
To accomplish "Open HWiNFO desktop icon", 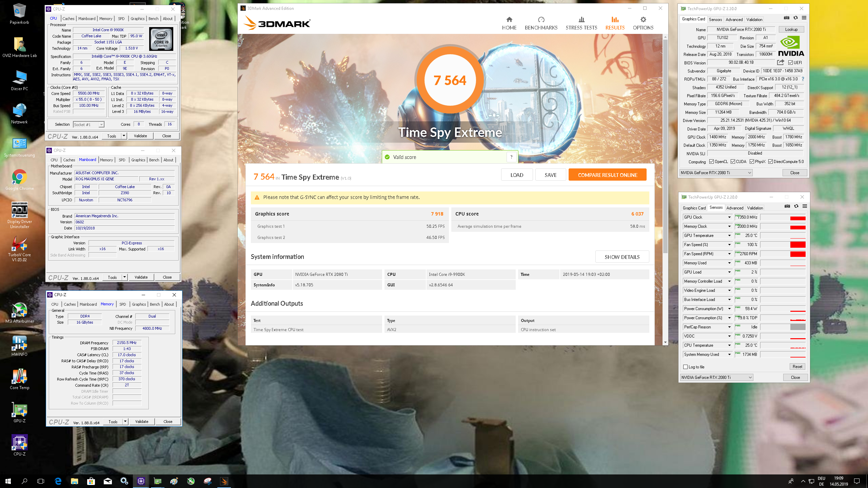I will coord(19,346).
